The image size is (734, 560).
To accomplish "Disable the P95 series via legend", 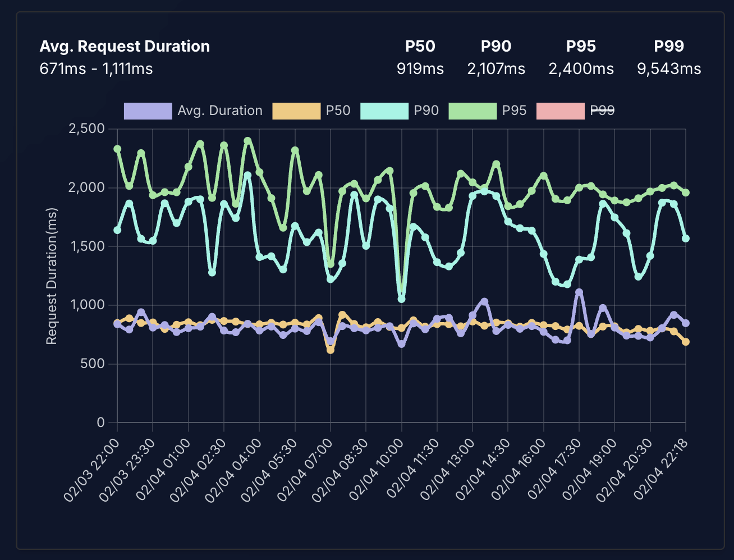I will point(514,111).
